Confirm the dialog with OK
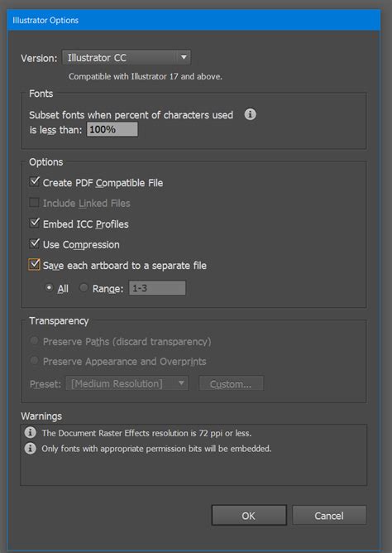This screenshot has height=553, width=392. pos(249,516)
